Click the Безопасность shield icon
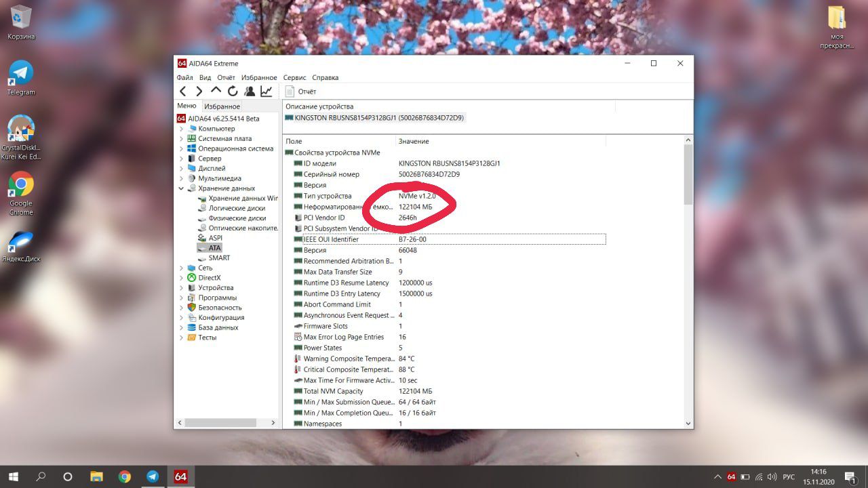The image size is (868, 488). pyautogui.click(x=192, y=308)
